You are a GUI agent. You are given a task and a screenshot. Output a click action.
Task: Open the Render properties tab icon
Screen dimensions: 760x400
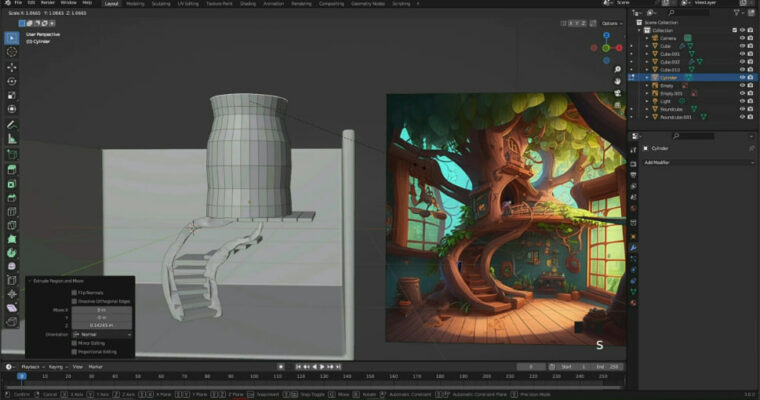point(633,164)
